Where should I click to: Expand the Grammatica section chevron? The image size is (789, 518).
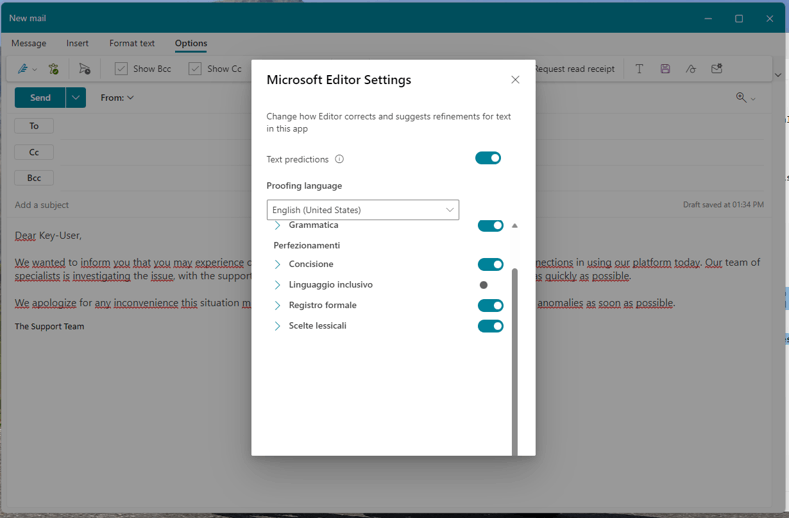(277, 226)
